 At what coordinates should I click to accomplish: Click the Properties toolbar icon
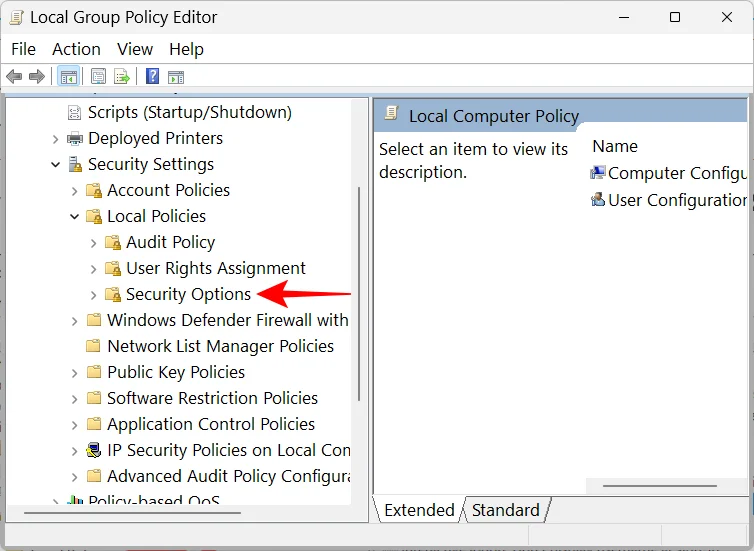pos(98,76)
